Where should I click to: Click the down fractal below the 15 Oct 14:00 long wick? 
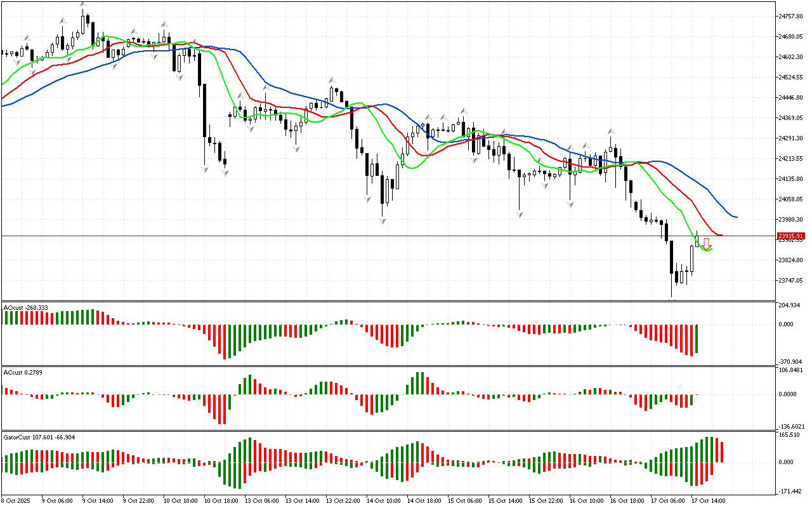click(520, 215)
